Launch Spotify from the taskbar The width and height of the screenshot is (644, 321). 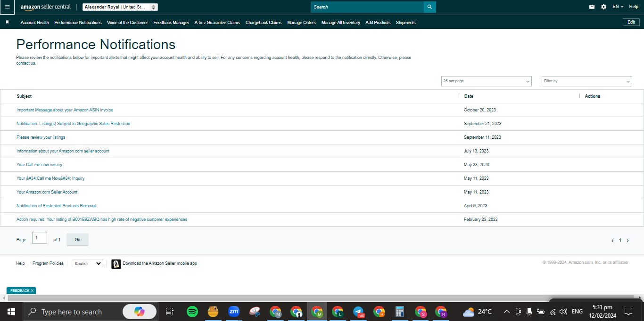coord(192,312)
